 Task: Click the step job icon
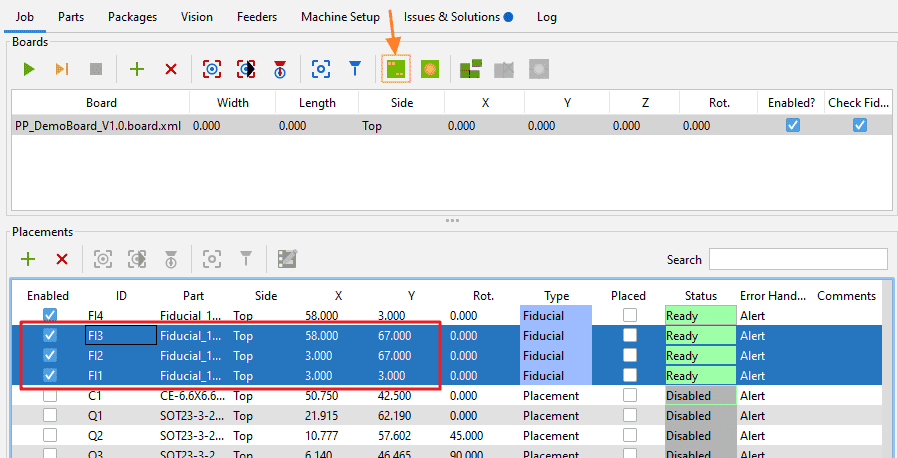(62, 69)
